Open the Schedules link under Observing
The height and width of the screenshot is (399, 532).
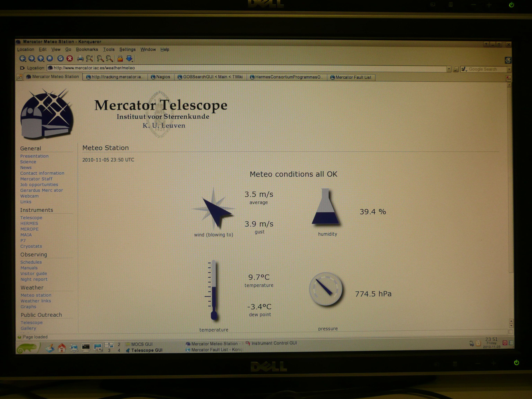coord(31,262)
